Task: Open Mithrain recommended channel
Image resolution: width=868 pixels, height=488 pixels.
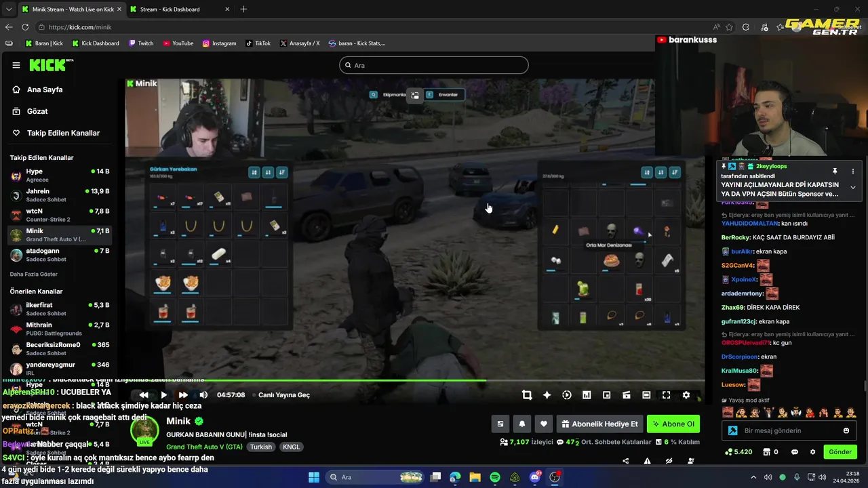Action: tap(60, 329)
